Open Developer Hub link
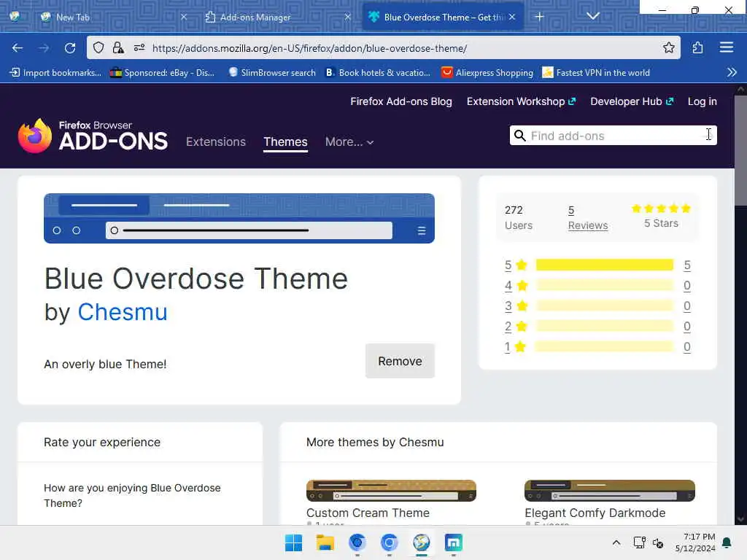 click(632, 101)
